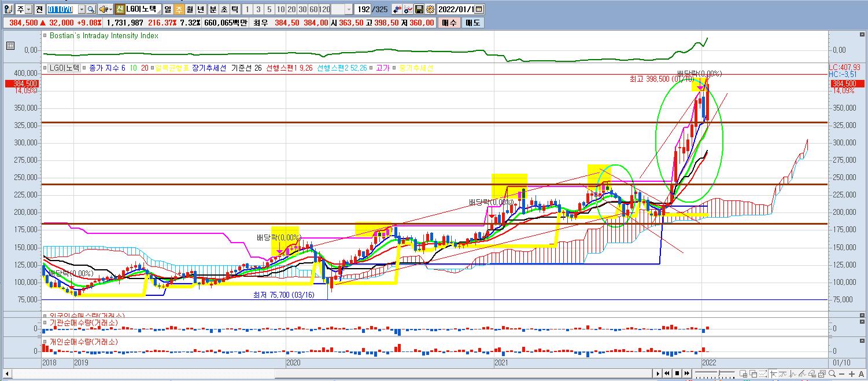Click the chart zoom slider handle
The image size is (868, 381).
(719, 372)
